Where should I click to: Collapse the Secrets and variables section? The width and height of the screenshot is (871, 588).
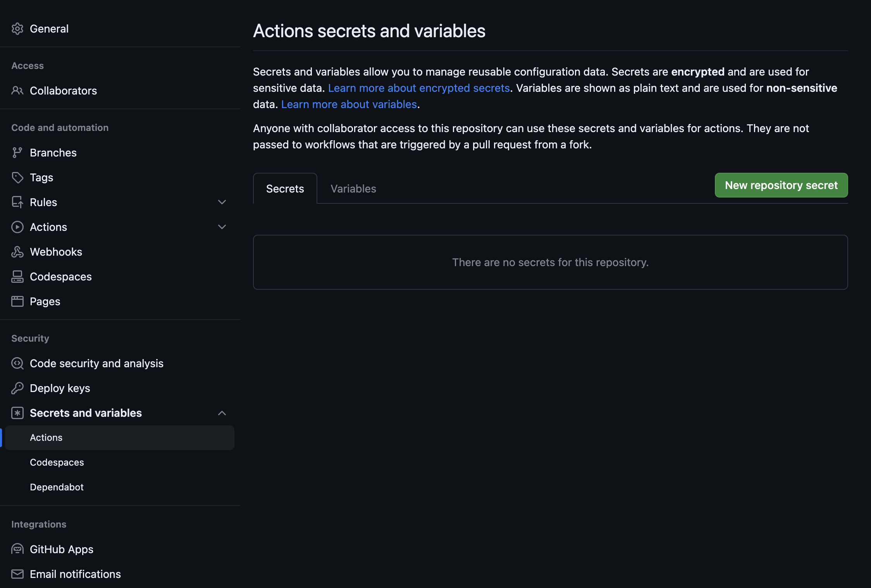tap(222, 413)
